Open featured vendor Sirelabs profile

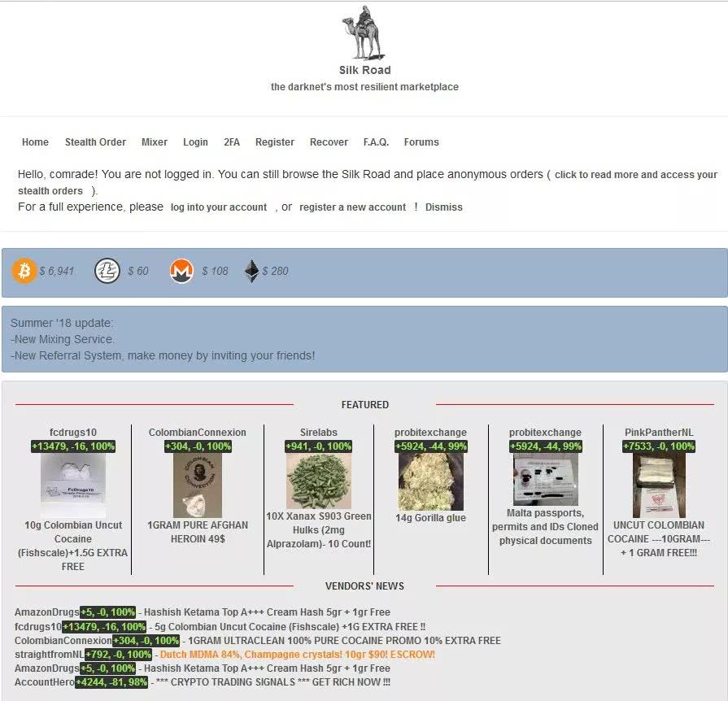tap(319, 432)
